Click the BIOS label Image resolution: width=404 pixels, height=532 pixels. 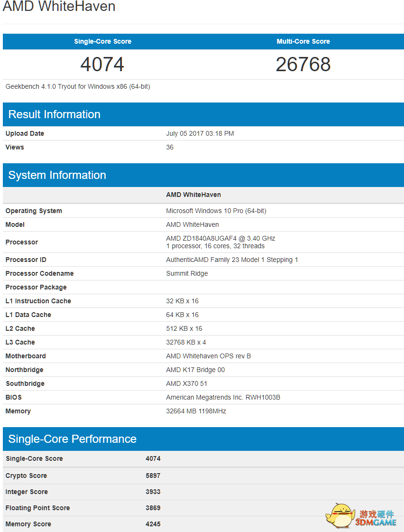pos(14,397)
